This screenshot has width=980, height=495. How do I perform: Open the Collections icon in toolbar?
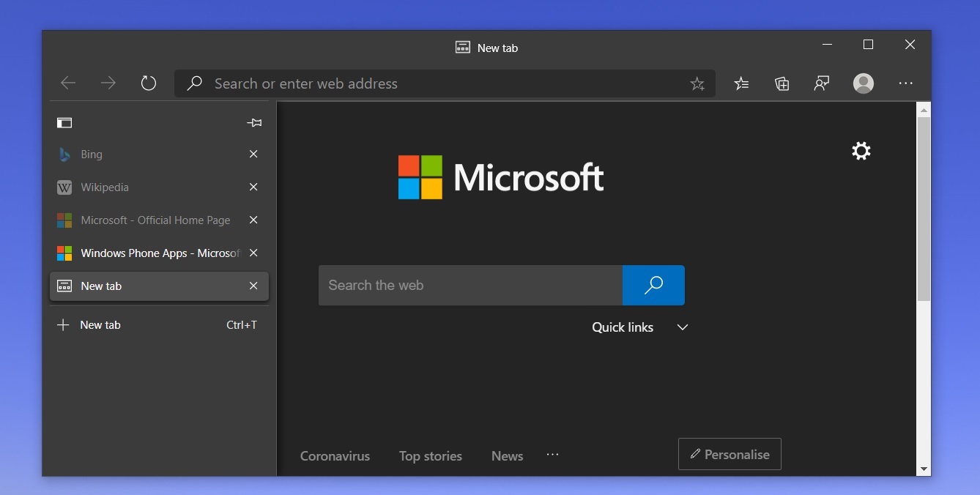(x=782, y=83)
